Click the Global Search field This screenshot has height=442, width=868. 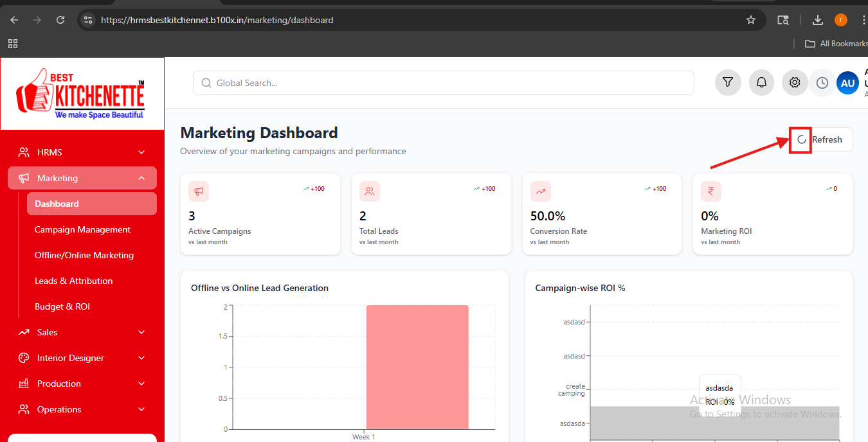tap(444, 83)
